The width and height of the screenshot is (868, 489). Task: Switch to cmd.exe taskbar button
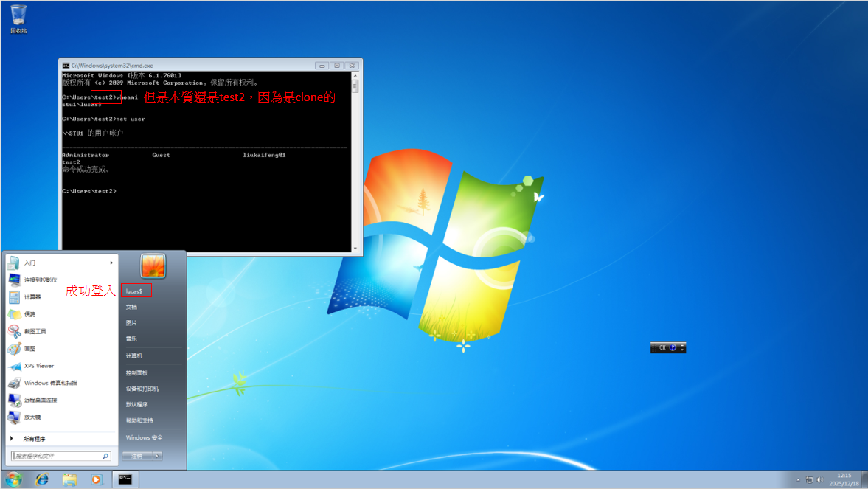(x=125, y=479)
